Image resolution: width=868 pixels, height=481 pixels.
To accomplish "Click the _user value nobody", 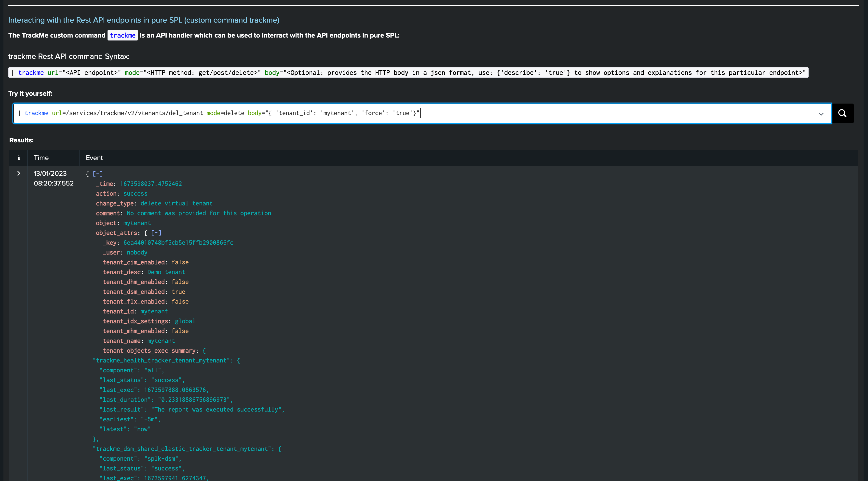I will tap(137, 252).
